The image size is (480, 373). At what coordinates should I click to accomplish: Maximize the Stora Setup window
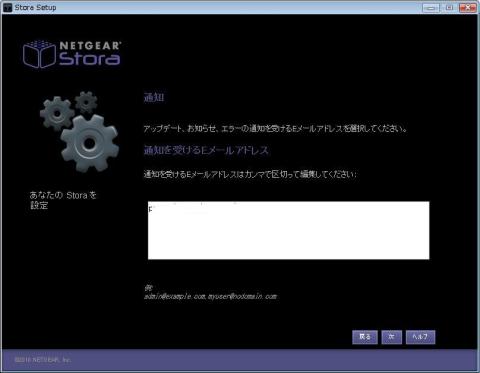[449, 7]
